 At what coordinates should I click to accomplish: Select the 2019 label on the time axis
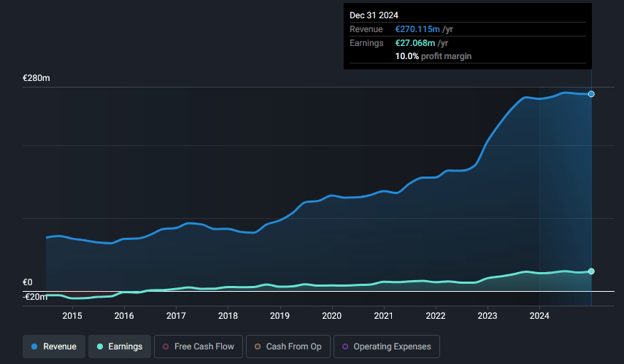(x=280, y=315)
